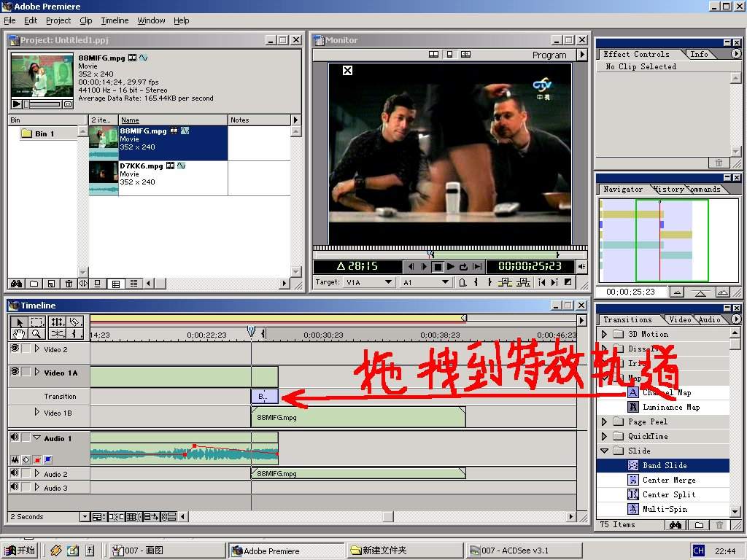Toggle lock box on Video 1A track
The width and height of the screenshot is (747, 560).
point(26,371)
